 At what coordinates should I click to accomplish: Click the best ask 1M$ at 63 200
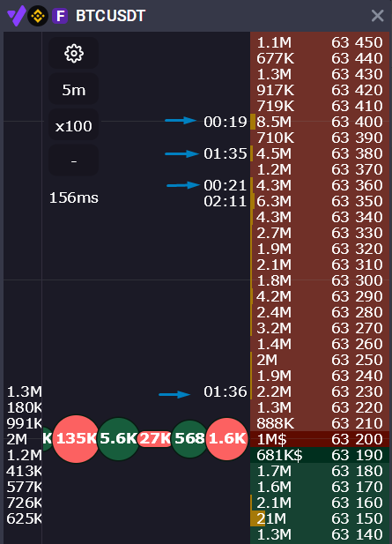coord(320,439)
